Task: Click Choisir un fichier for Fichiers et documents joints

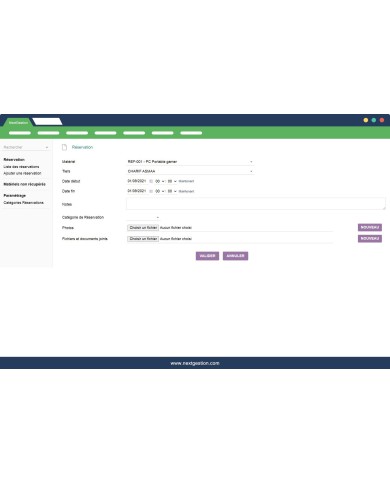Action: [x=143, y=239]
